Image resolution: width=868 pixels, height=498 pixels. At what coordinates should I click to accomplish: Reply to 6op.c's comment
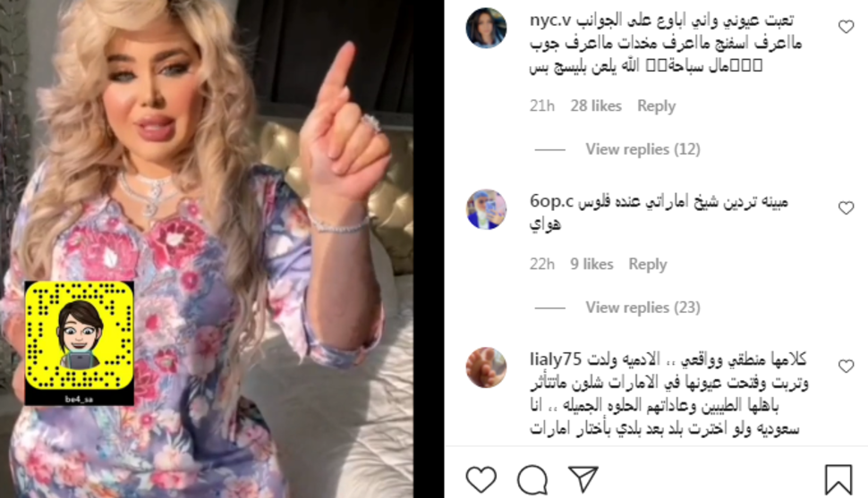(648, 265)
